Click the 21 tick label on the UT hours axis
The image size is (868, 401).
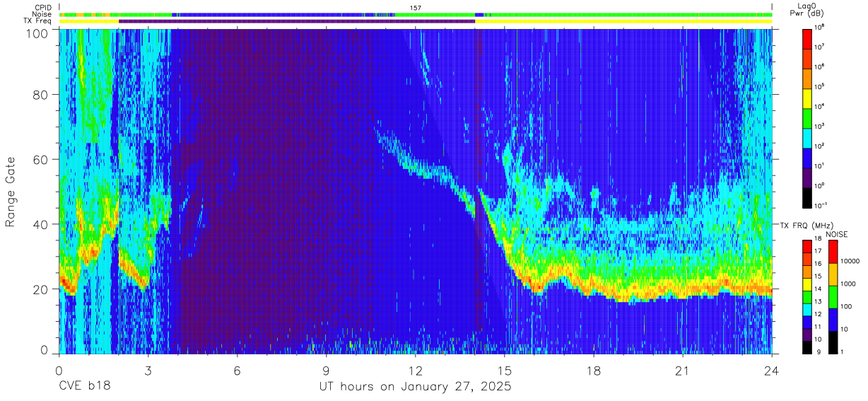click(x=683, y=370)
